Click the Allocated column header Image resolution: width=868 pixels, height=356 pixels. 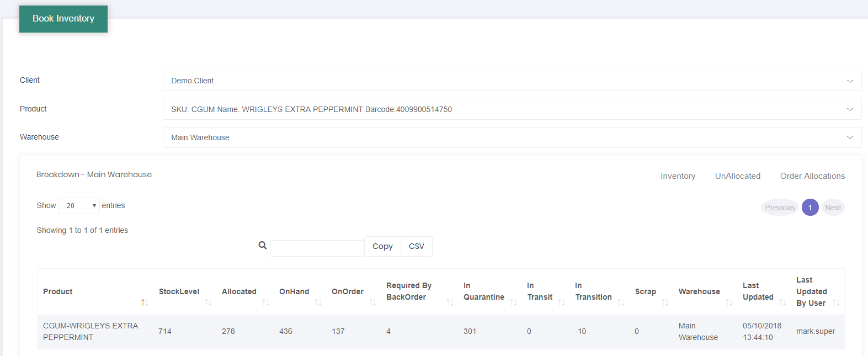239,291
